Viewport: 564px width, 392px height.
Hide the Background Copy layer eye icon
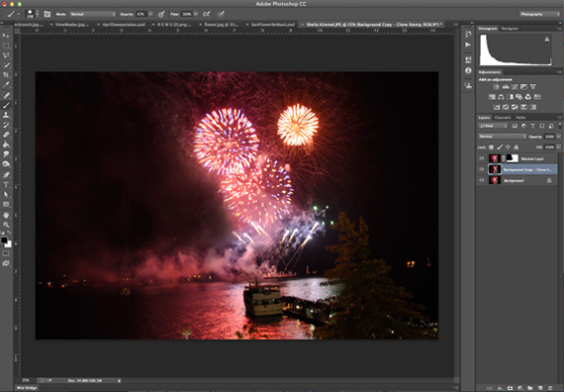482,169
